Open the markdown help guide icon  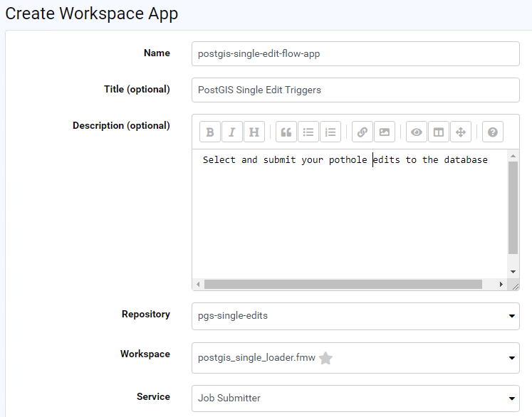(493, 132)
